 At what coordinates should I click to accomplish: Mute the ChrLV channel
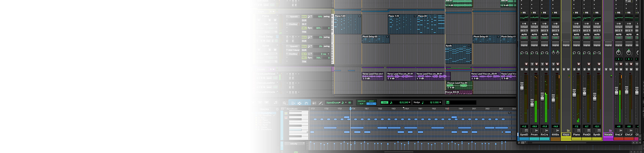point(631,69)
